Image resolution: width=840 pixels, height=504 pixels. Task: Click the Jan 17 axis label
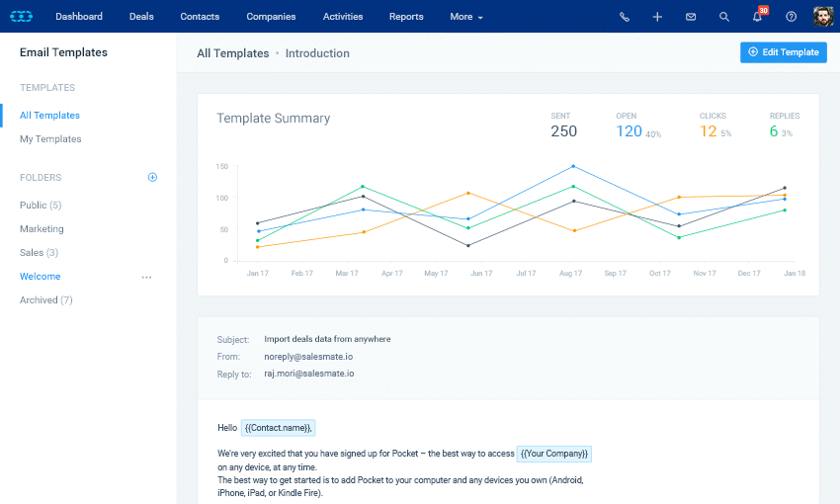pyautogui.click(x=258, y=273)
